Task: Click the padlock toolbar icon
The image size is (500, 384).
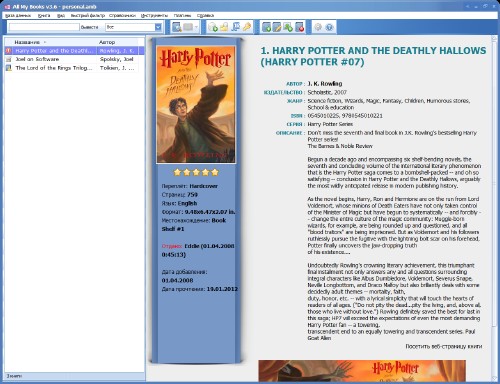Action: 224,27
